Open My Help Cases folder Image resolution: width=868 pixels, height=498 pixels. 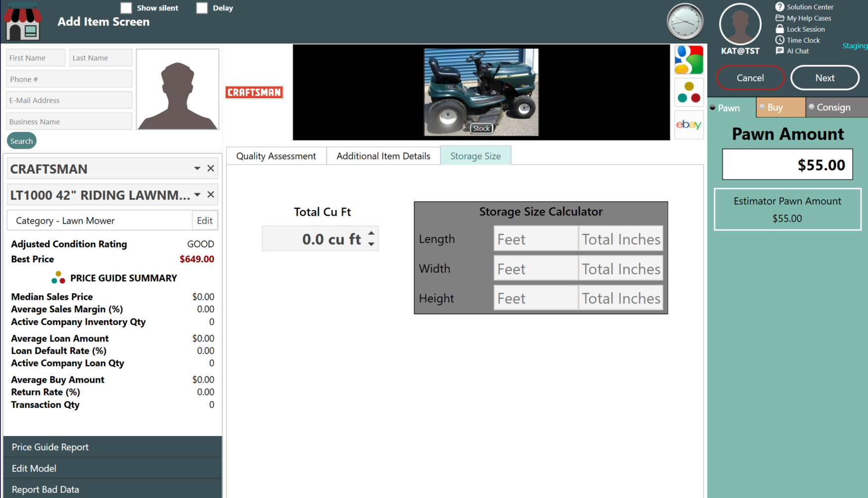[780, 18]
